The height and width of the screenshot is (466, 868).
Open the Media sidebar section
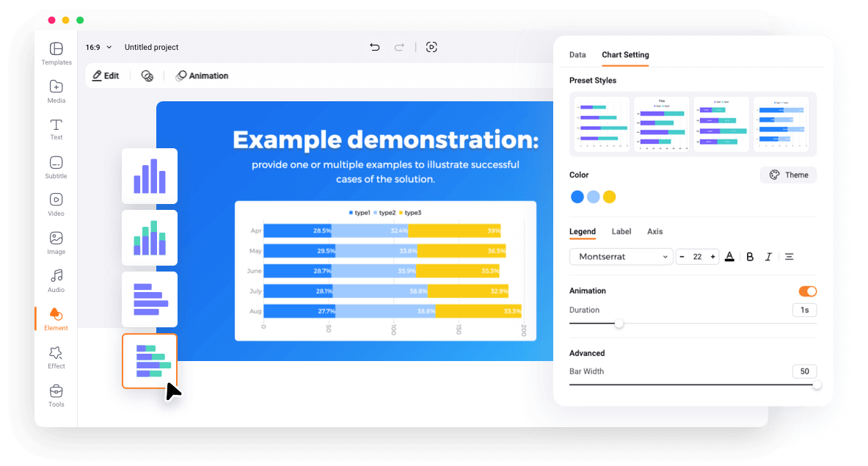(x=56, y=91)
